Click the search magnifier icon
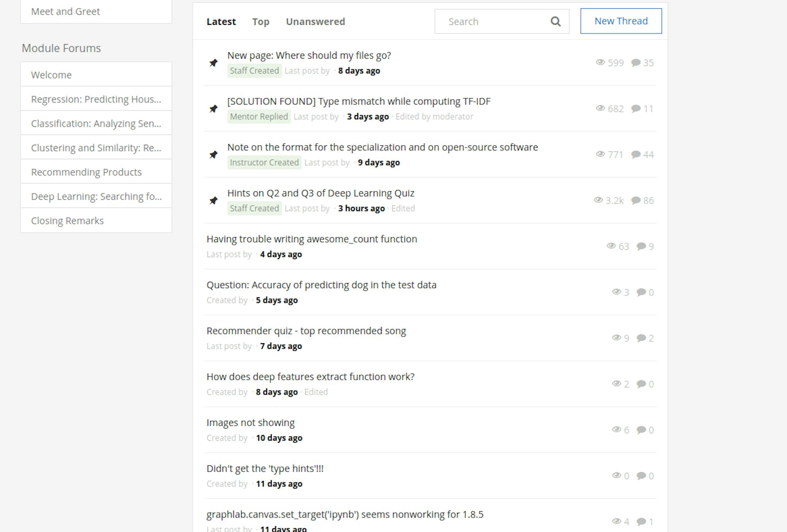Screen dimensions: 787x532 [x=555, y=21]
